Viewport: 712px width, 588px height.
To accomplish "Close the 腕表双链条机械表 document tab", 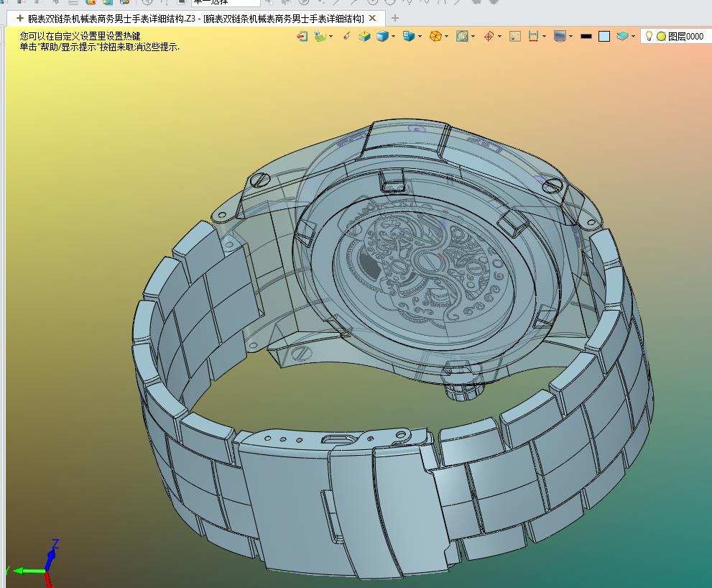I will tap(373, 18).
